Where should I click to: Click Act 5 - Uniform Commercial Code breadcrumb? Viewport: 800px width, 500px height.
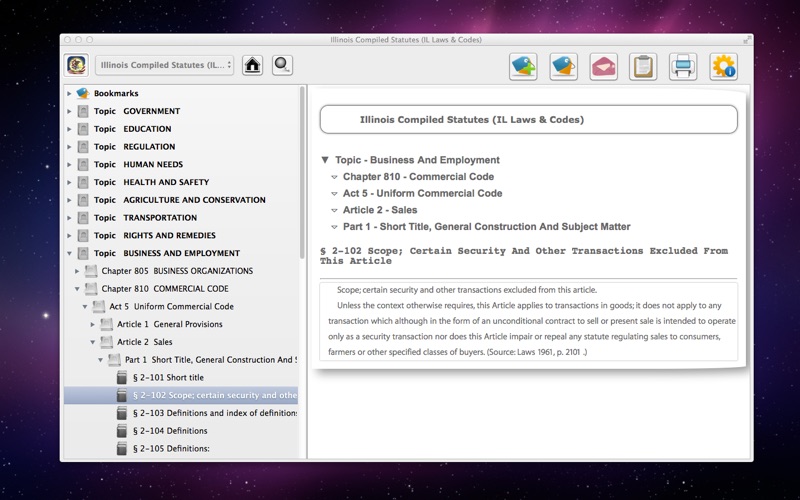(x=422, y=193)
